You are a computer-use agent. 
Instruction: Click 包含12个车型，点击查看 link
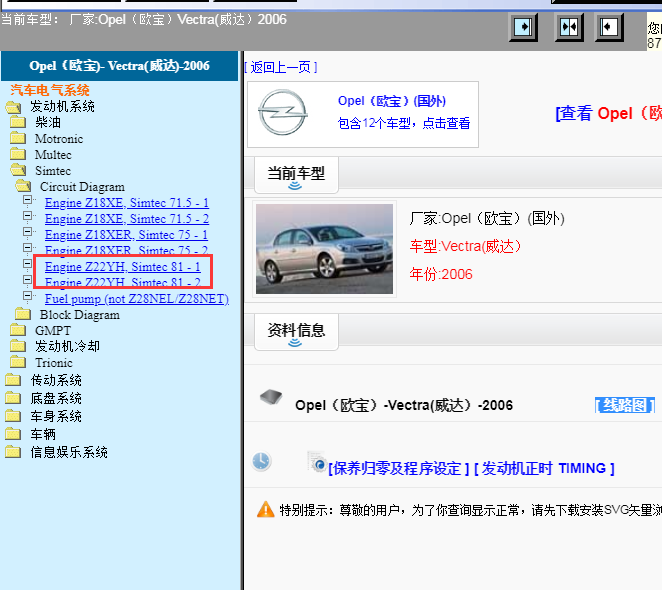point(404,123)
